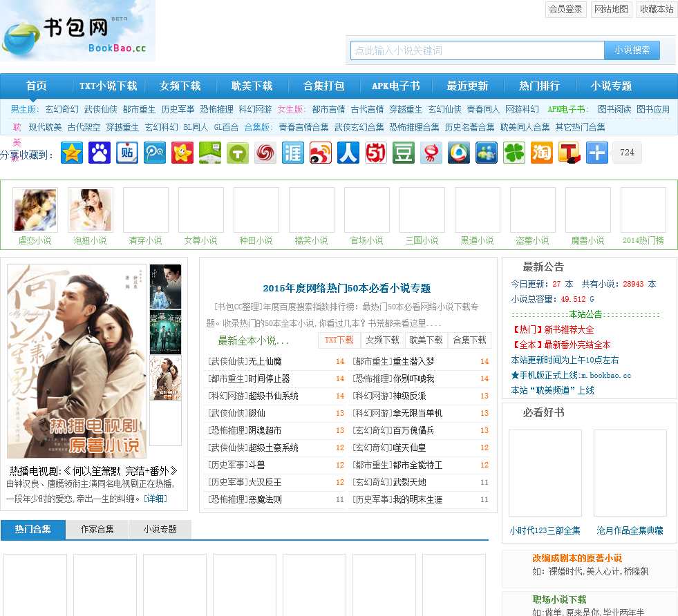Share to green house icon

[x=210, y=153]
